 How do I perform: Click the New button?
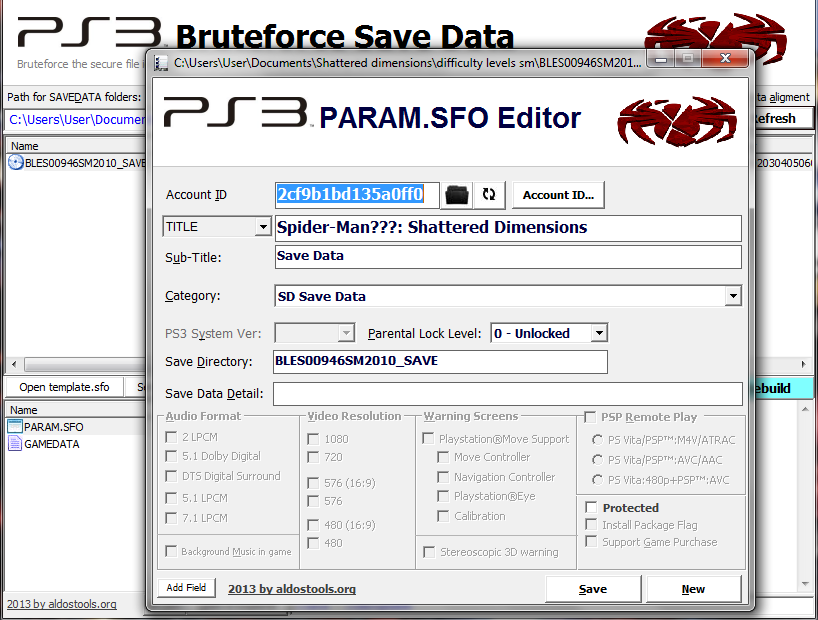pos(693,589)
